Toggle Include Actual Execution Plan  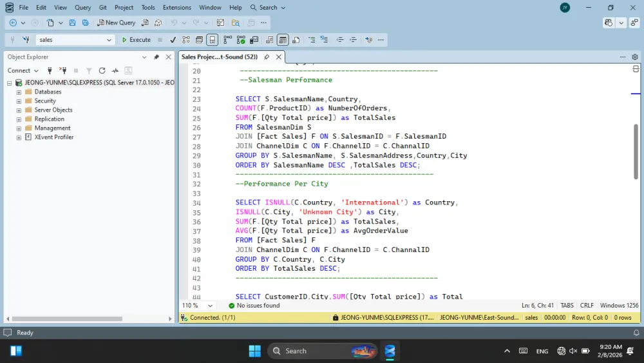pyautogui.click(x=227, y=40)
